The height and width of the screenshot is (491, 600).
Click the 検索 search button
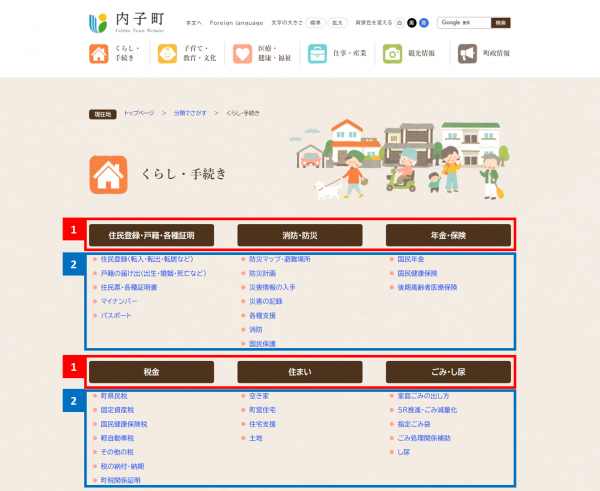click(501, 23)
